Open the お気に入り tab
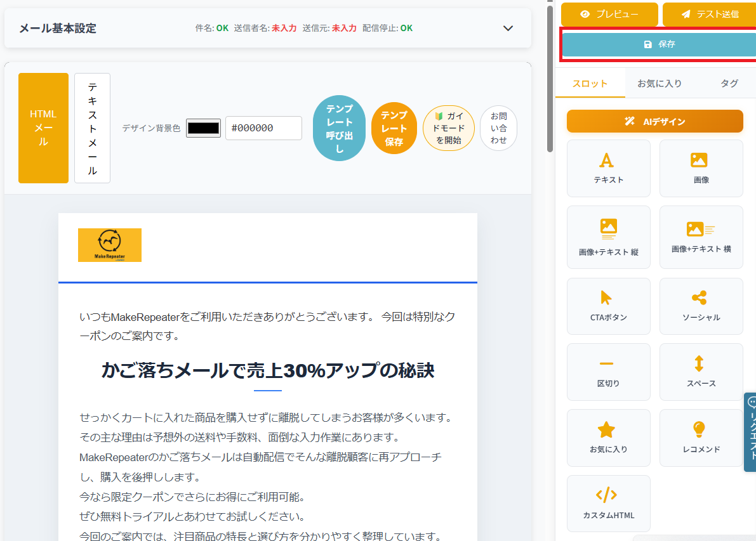756x541 pixels. point(661,82)
